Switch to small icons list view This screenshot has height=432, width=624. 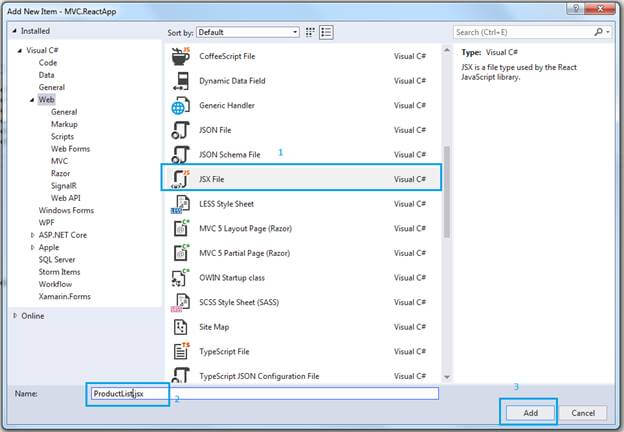[326, 32]
